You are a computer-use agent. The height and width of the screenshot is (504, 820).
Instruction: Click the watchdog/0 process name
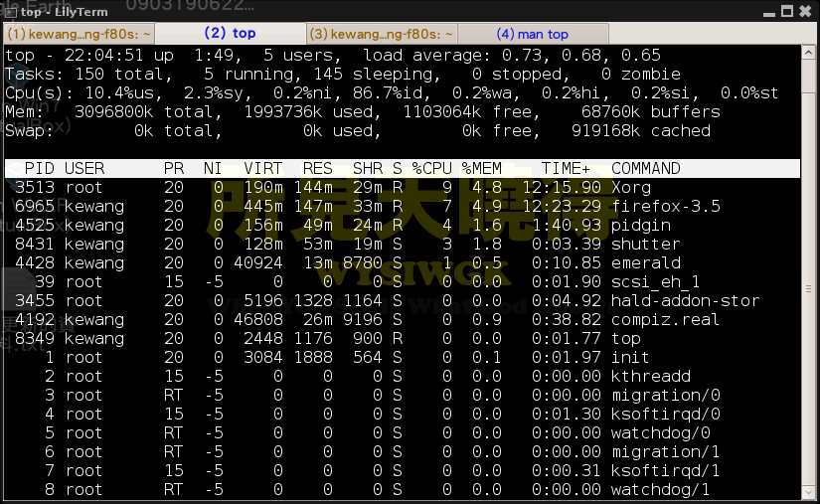tap(661, 432)
